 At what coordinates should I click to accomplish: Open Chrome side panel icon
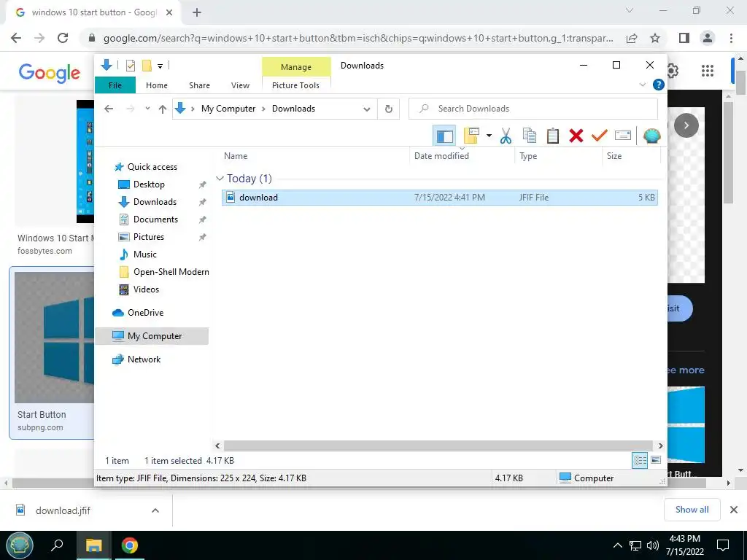point(684,38)
